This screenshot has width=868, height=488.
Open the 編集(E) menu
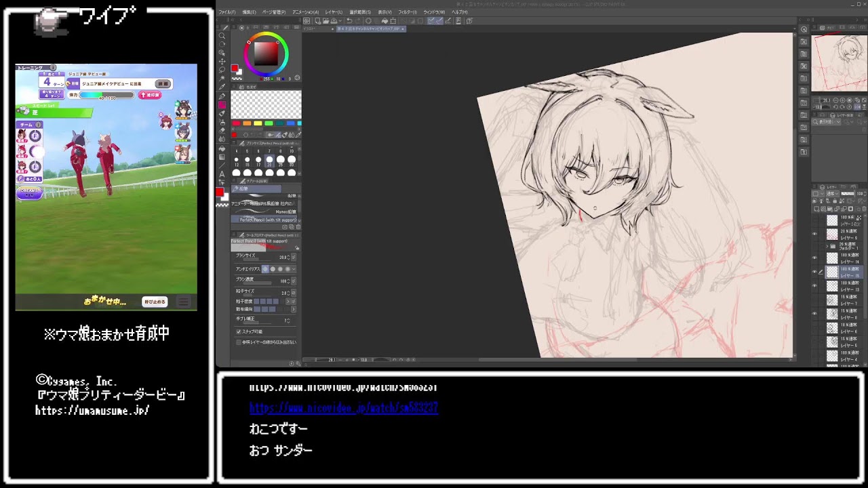click(x=249, y=12)
